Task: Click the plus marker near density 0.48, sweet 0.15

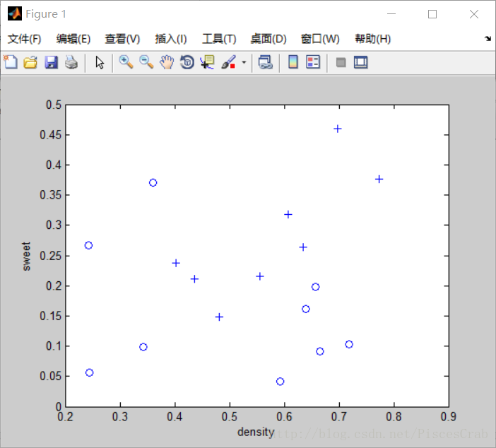Action: tap(219, 317)
